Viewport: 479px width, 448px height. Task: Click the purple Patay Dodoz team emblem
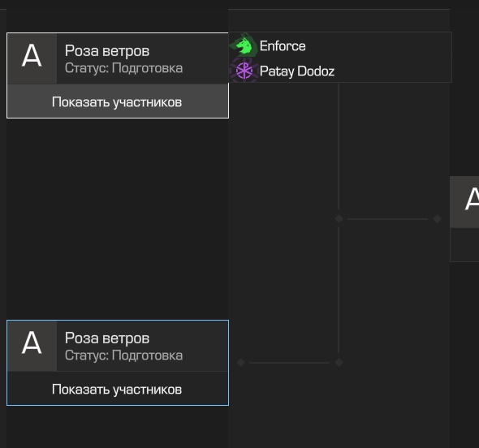pyautogui.click(x=244, y=71)
